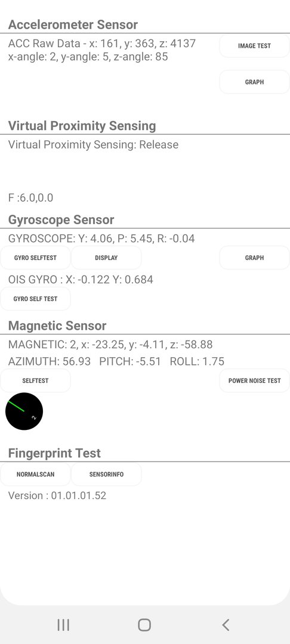Tap the Fingerprint Test heading
The height and width of the screenshot is (644, 290).
(54, 453)
